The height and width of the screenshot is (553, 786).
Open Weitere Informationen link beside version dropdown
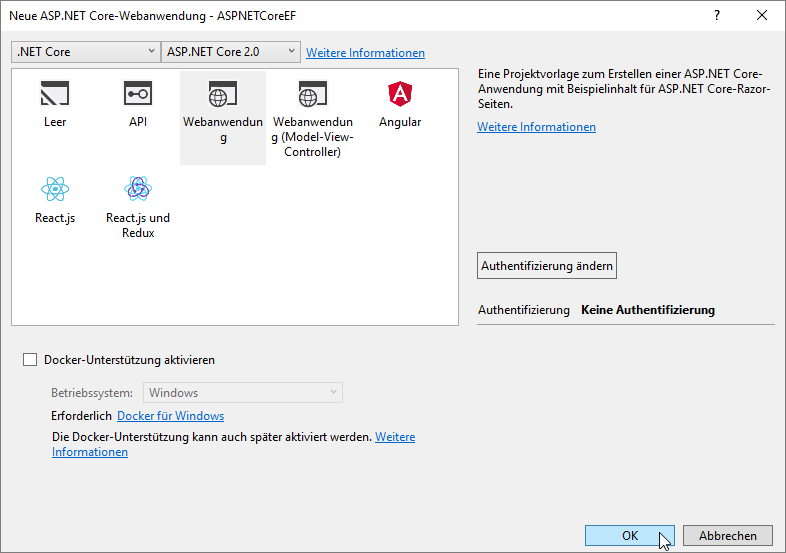[x=365, y=53]
